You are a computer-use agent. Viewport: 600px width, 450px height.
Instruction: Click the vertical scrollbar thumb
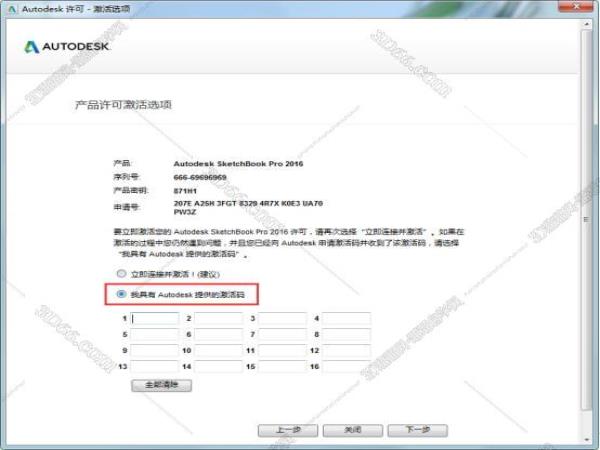point(587,219)
